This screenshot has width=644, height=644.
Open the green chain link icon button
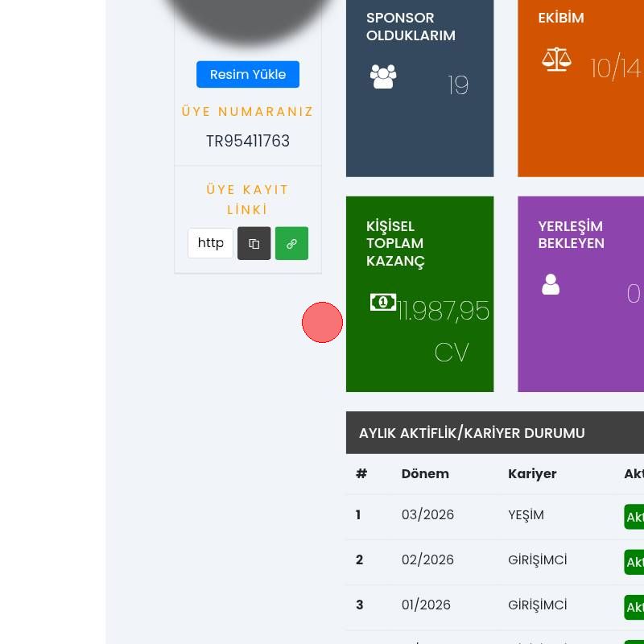point(291,243)
